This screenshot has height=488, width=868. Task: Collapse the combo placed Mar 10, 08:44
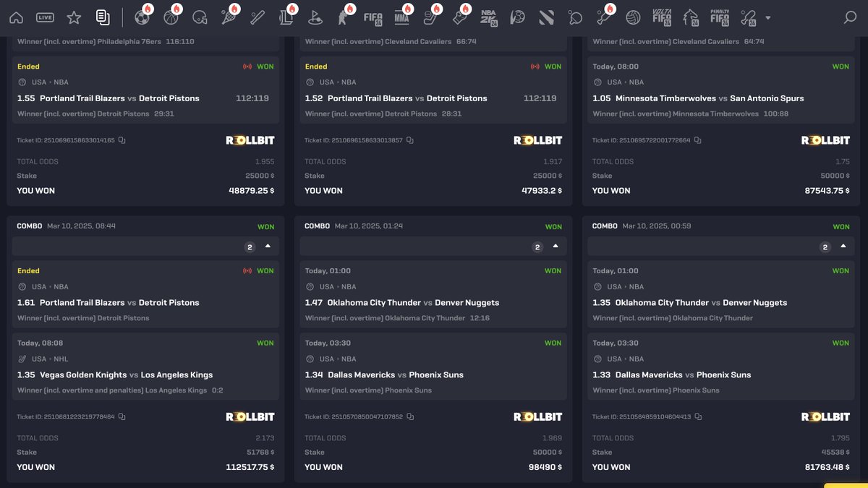coord(268,247)
